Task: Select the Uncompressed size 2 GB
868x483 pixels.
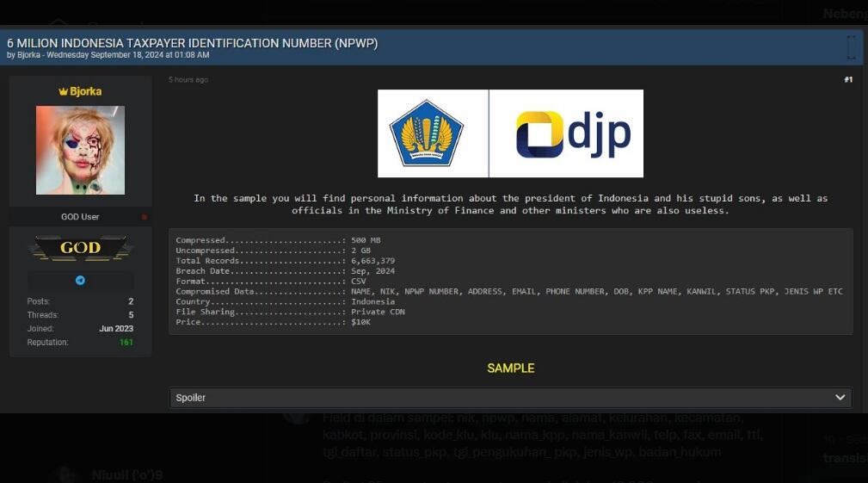Action: pyautogui.click(x=361, y=251)
